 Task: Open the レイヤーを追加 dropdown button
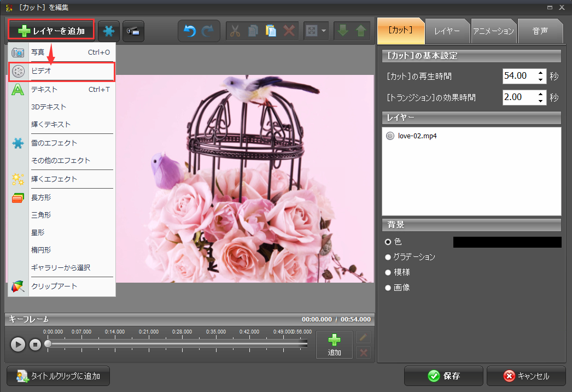tap(51, 31)
